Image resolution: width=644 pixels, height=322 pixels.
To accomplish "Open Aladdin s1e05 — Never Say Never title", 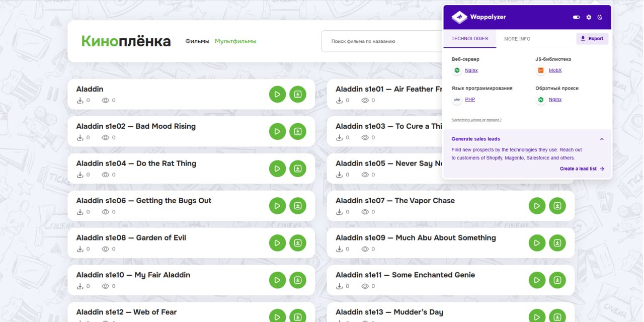I will (x=389, y=164).
